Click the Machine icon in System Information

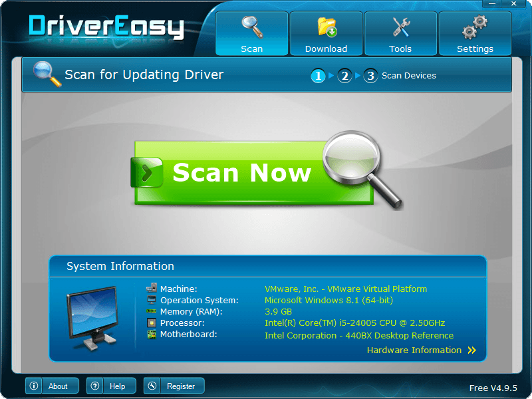[152, 289]
